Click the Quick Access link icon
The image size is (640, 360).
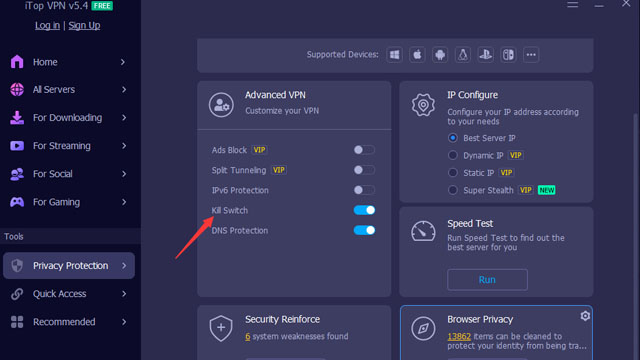pos(17,294)
